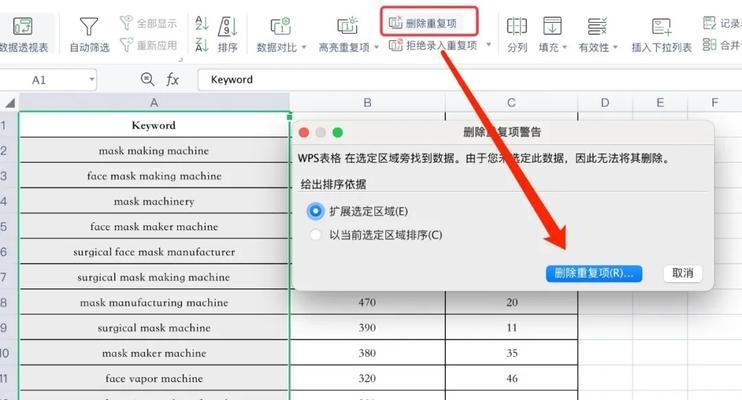Viewport: 742px width, 400px height.
Task: Click reapply (重新应用) filter option
Action: point(148,45)
